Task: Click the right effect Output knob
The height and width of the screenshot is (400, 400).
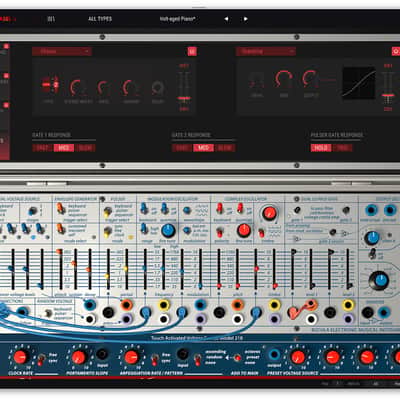Action: [311, 79]
